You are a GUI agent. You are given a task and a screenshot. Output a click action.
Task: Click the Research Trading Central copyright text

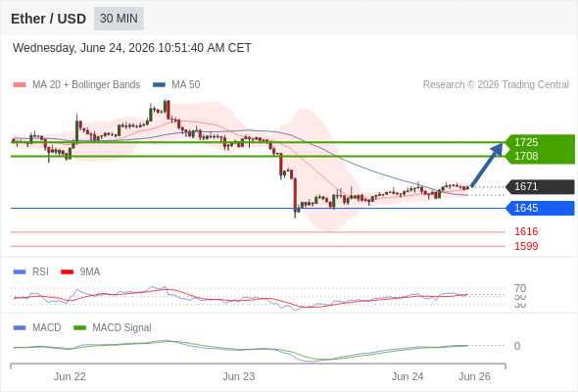(x=496, y=85)
